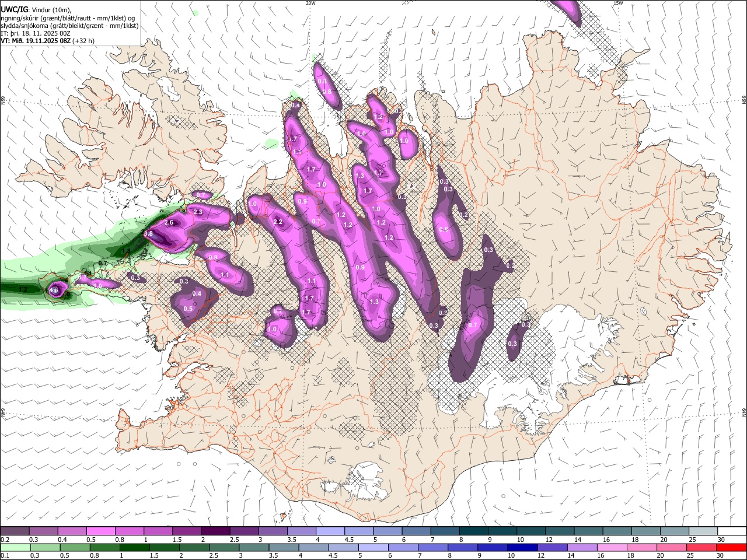The image size is (747, 560).
Task: Click the light lavender 4–4.5 swatch, upper legend
Action: [330, 531]
